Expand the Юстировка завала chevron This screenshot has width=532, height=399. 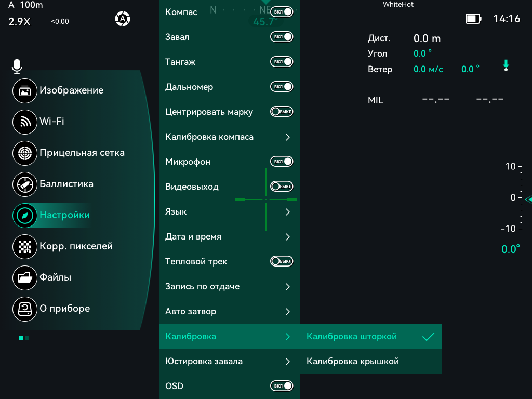[x=288, y=362]
